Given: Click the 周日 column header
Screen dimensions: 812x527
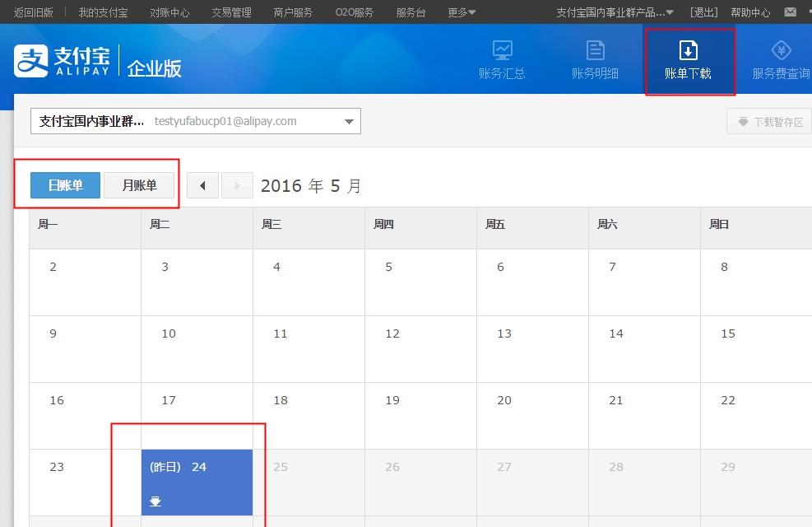Looking at the screenshot, I should (x=756, y=229).
